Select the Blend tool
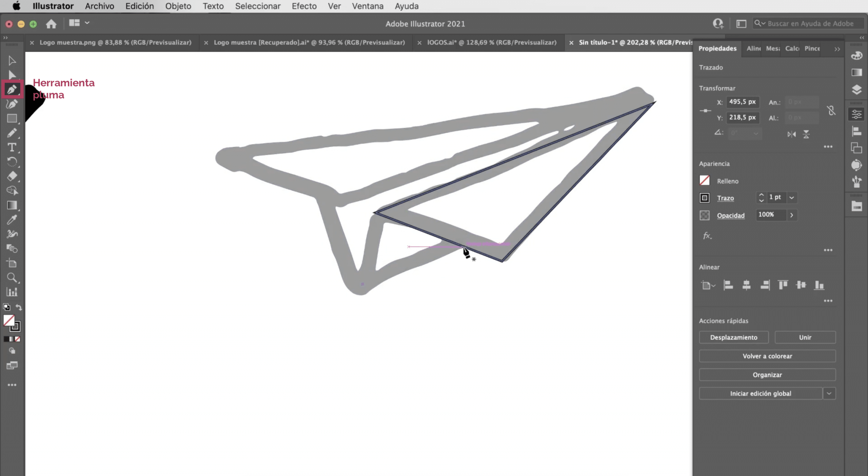The width and height of the screenshot is (868, 476). coord(12,249)
